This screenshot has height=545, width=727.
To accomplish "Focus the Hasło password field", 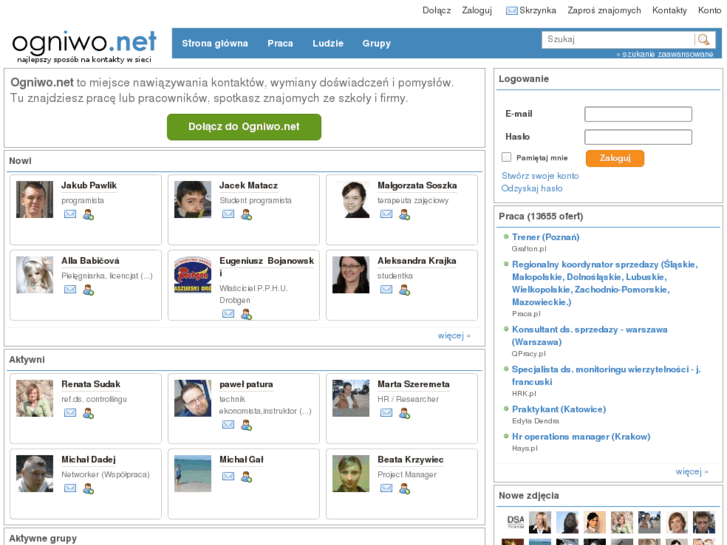I will [x=638, y=137].
